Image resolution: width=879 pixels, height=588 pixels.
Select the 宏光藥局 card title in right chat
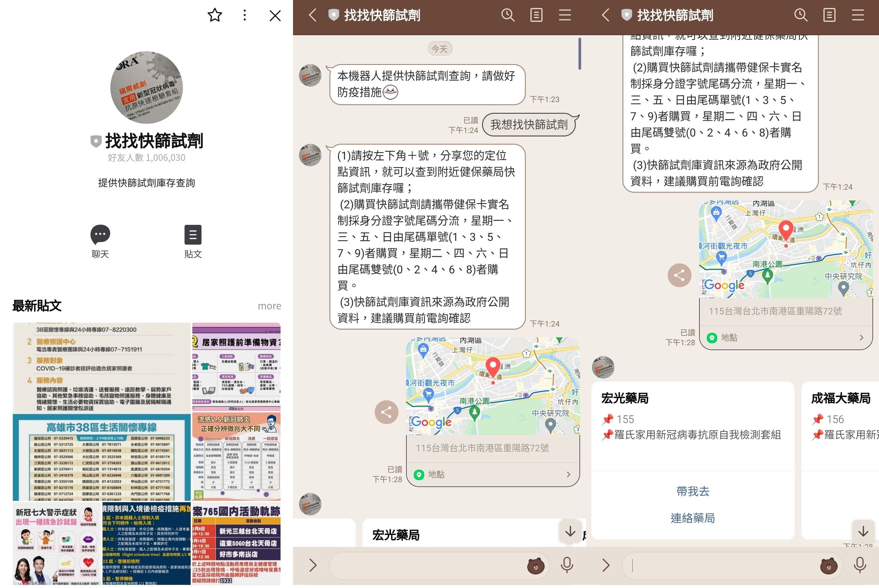click(x=625, y=399)
